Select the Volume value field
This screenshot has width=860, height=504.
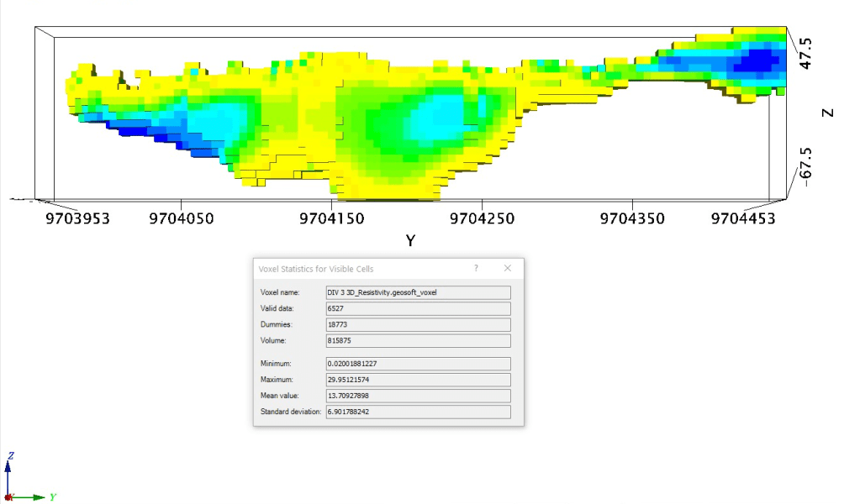point(418,340)
